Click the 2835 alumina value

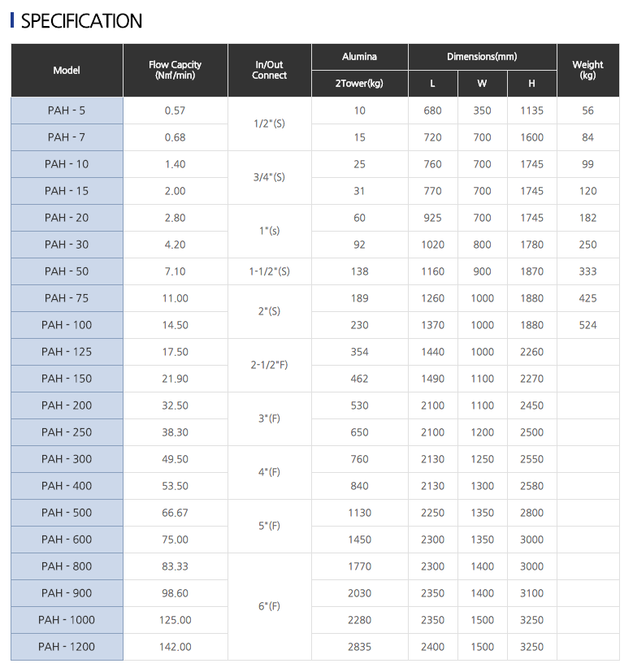click(x=359, y=647)
